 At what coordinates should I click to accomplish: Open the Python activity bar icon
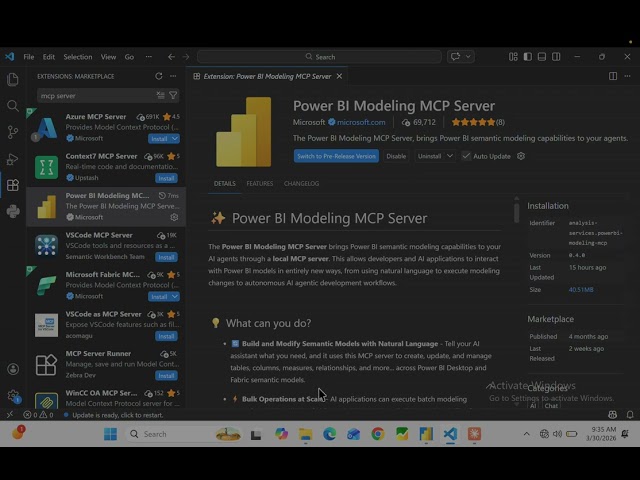(13, 211)
